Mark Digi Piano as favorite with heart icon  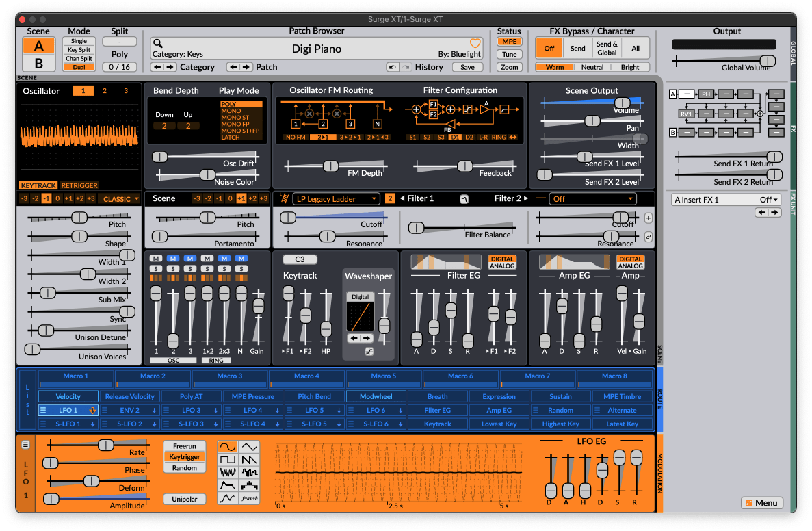[x=475, y=43]
